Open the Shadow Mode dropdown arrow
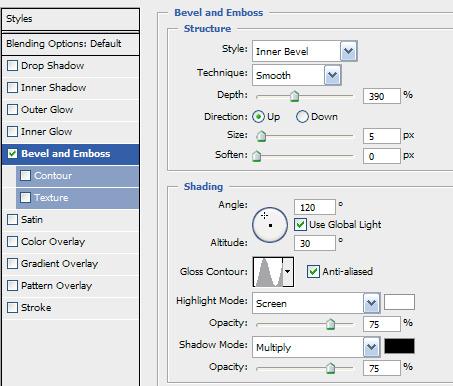The image size is (453, 386). coord(371,347)
